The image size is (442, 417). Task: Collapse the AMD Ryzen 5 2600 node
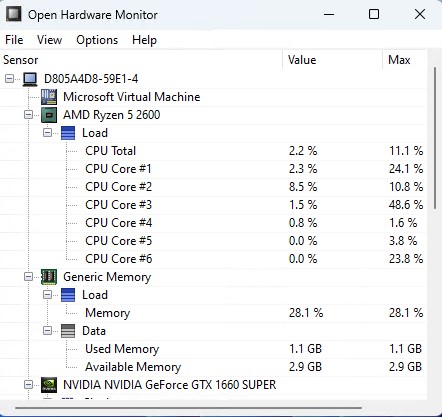29,115
